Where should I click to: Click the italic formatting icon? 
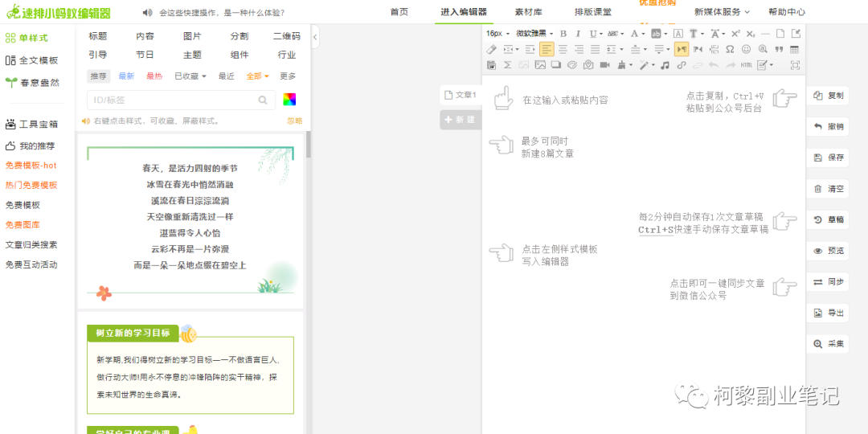click(x=577, y=34)
